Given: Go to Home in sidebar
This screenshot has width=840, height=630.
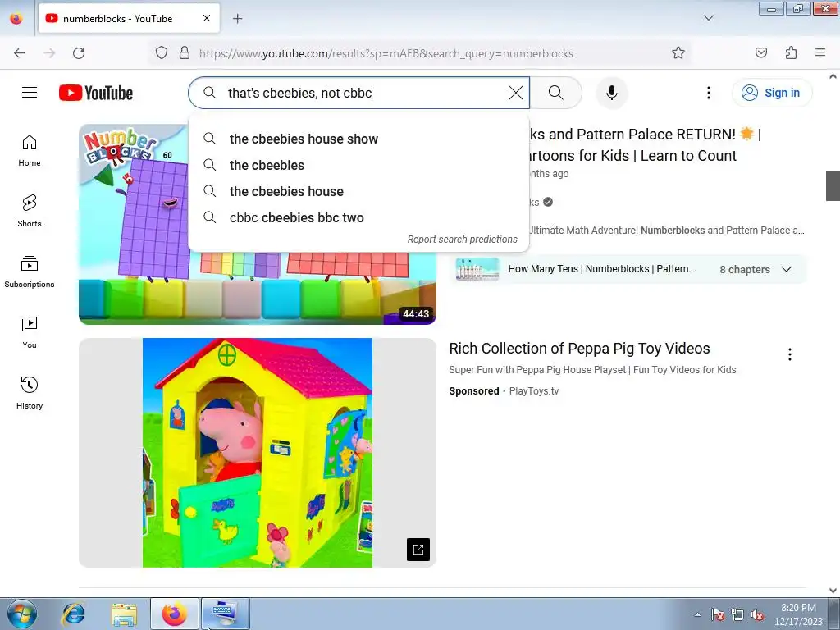Looking at the screenshot, I should (30, 151).
